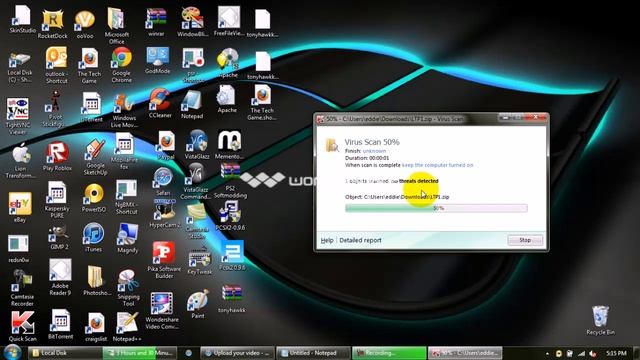Open PowerISO desktop icon

[x=94, y=198]
